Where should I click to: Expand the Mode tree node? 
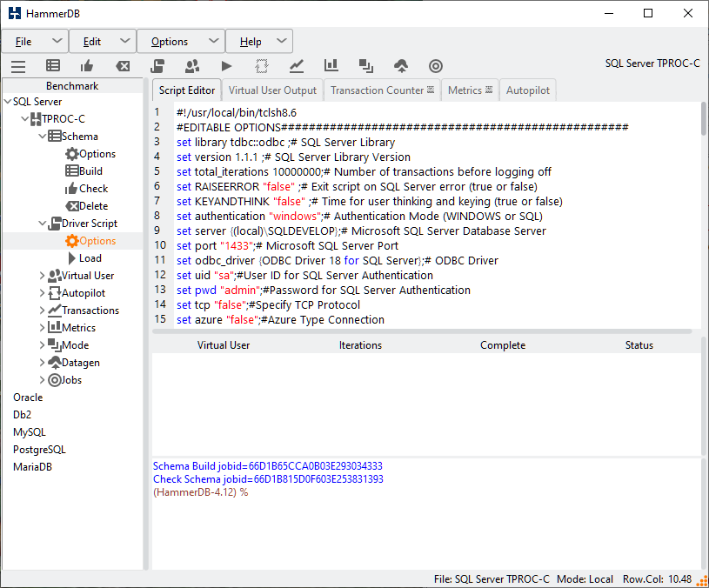point(42,344)
